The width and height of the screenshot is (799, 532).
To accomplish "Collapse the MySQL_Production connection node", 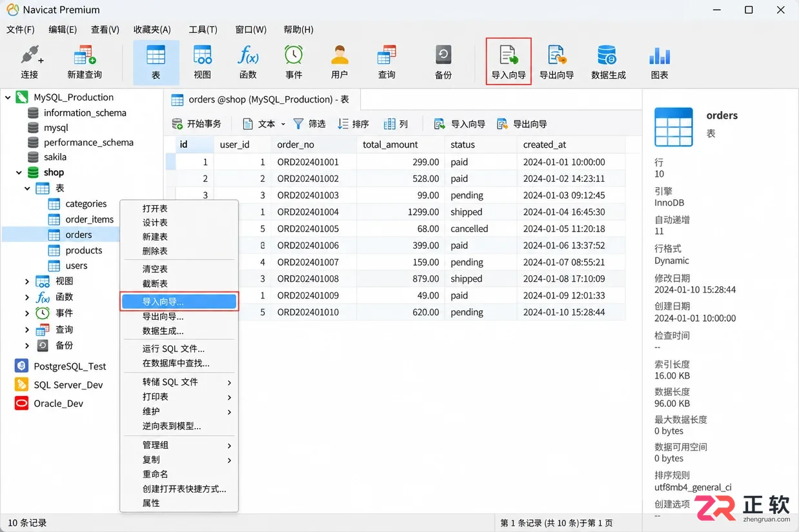I will click(8, 97).
